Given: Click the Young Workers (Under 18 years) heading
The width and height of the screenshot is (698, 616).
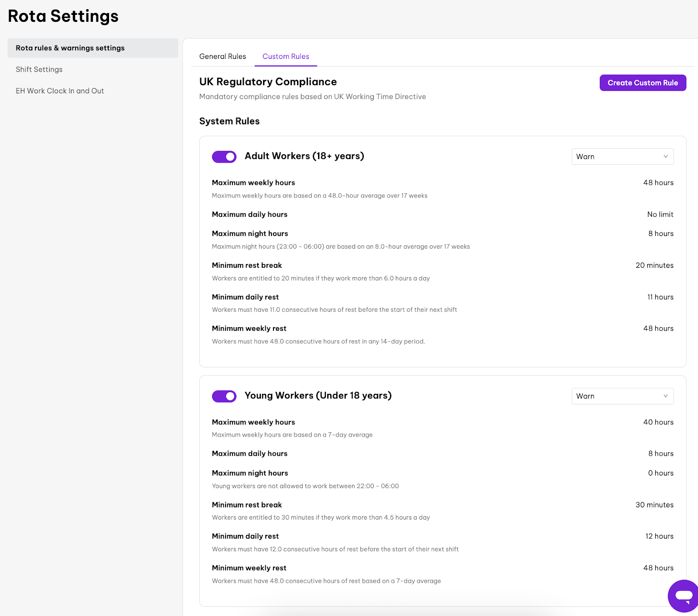Looking at the screenshot, I should (x=318, y=396).
